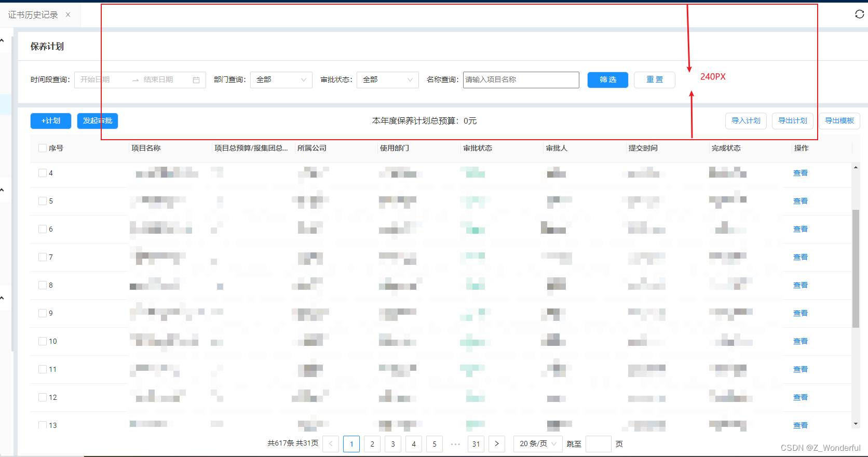Viewport: 868px width, 457px height.
Task: Click the 项目名称 column header
Action: pos(146,148)
